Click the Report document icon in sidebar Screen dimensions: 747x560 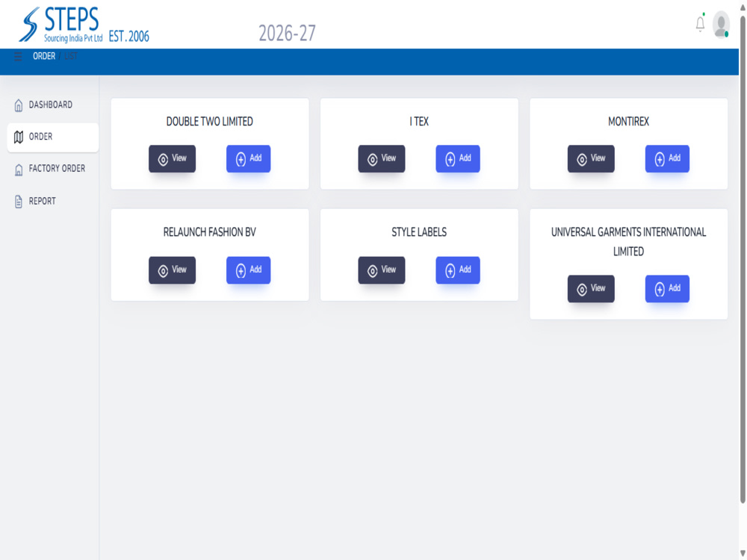coord(19,202)
